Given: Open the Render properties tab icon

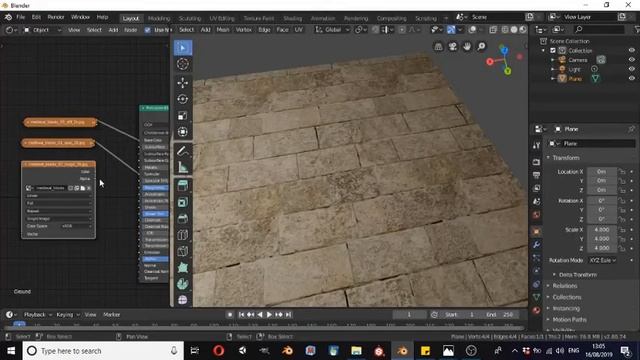Looking at the screenshot, I should pos(536,162).
